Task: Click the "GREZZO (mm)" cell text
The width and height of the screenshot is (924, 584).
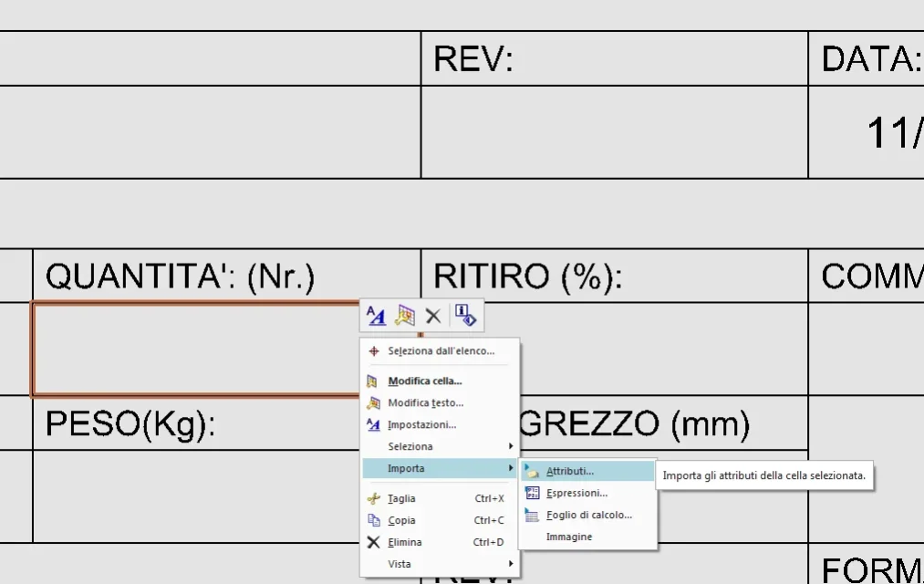Action: 635,423
